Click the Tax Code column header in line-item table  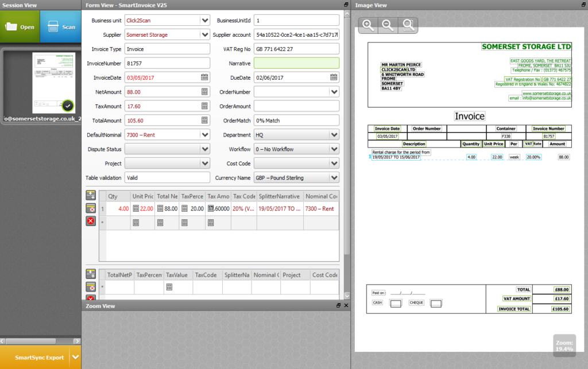coord(243,196)
